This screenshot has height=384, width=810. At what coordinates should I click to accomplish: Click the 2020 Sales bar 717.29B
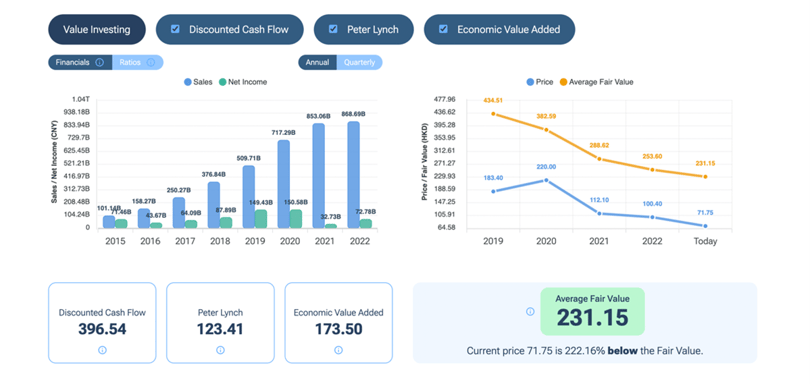[x=284, y=184]
